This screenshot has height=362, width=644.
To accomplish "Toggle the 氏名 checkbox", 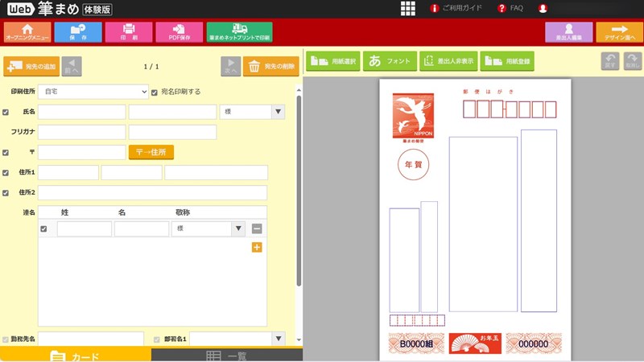I will 6,112.
